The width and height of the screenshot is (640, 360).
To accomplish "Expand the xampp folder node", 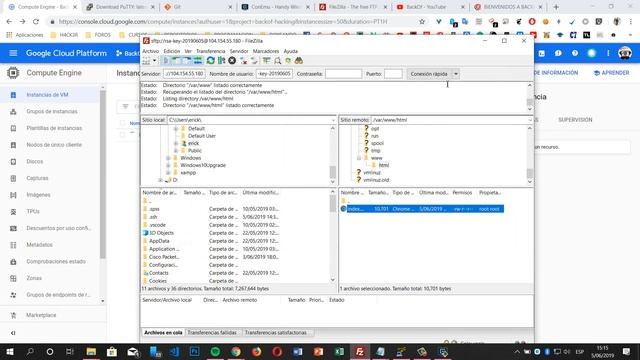I will 168,173.
